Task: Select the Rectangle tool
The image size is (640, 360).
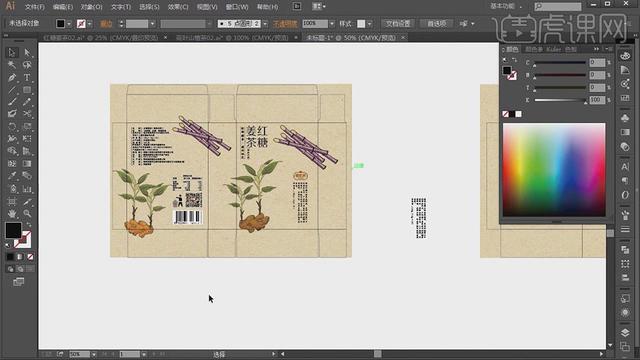Action: click(27, 90)
